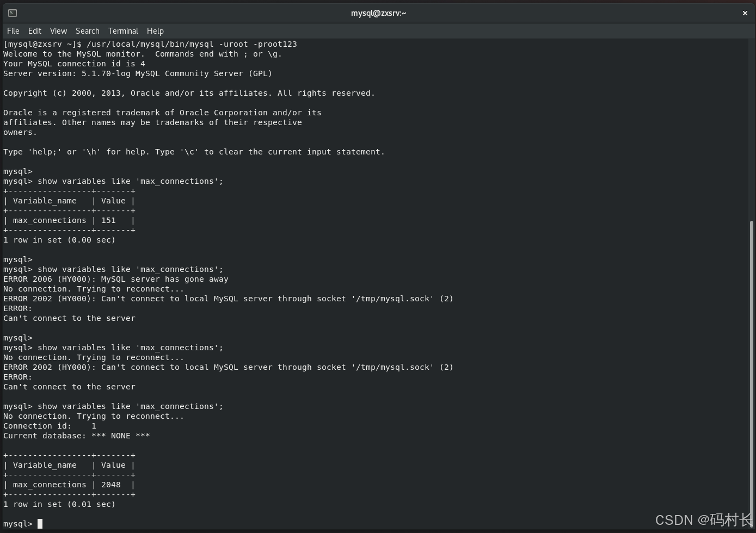The width and height of the screenshot is (756, 533).
Task: Click 'Current database: *** NONE ***' line
Action: tap(76, 436)
